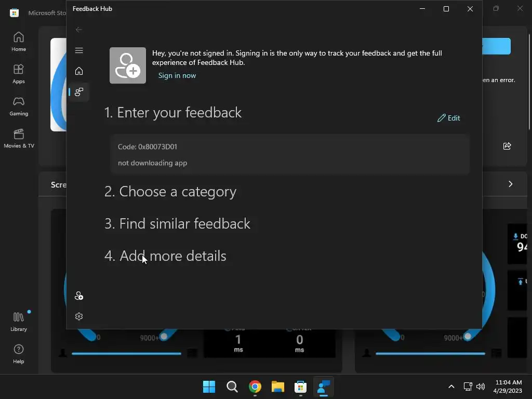
Task: Expand screenshots with the chevron in Microsoft Store
Action: (510, 184)
